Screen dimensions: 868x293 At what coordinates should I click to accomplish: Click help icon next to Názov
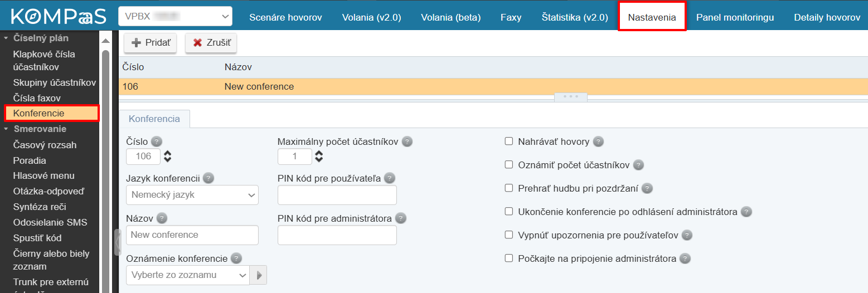pos(162,218)
